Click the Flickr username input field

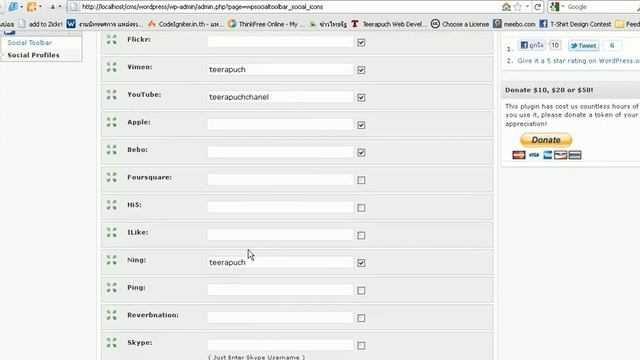[x=280, y=42]
